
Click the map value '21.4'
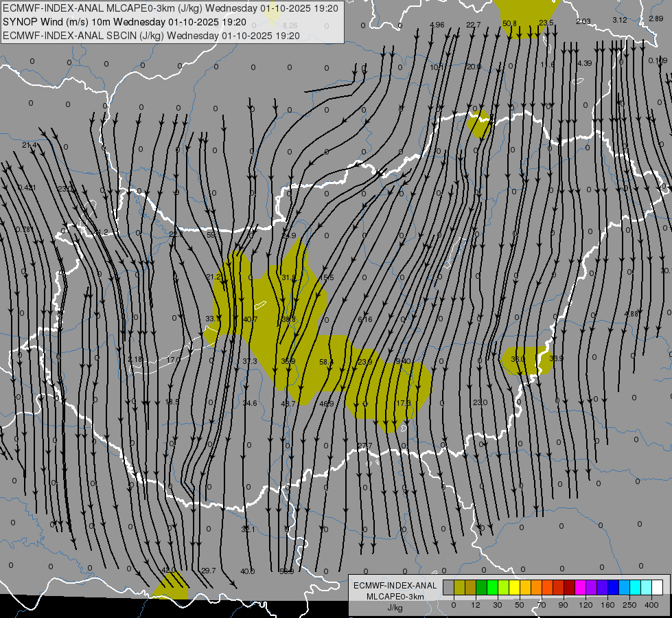pyautogui.click(x=30, y=146)
